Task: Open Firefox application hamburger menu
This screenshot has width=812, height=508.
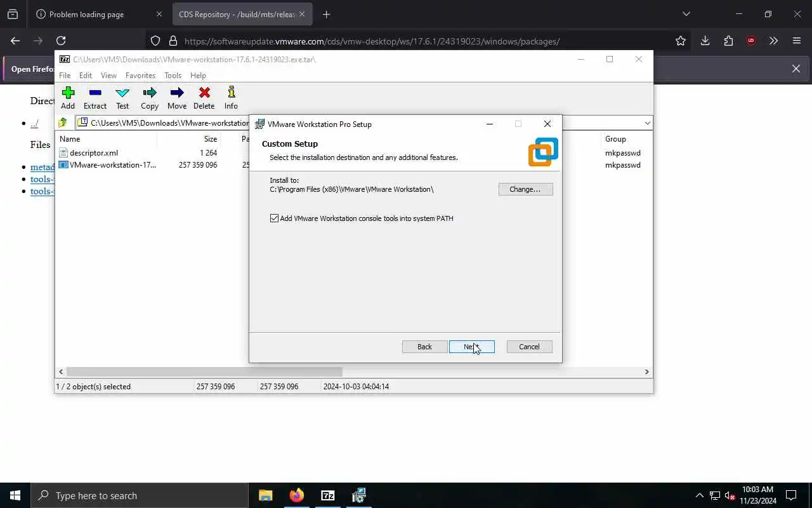Action: 797,41
